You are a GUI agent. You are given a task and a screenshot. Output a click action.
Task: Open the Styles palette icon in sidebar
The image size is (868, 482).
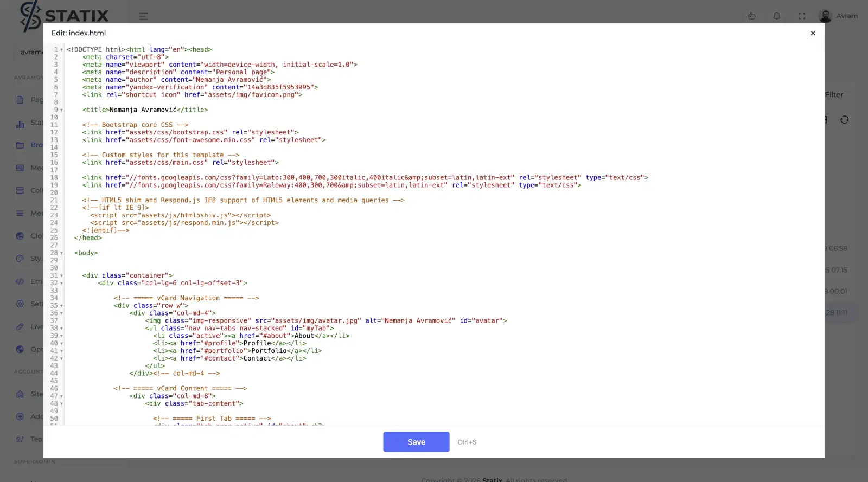[20, 259]
